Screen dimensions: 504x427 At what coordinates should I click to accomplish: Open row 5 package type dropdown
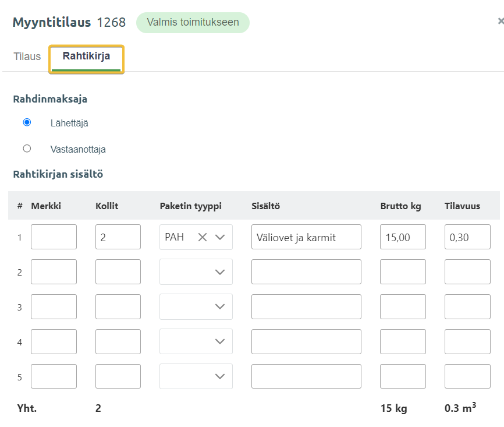coord(220,377)
